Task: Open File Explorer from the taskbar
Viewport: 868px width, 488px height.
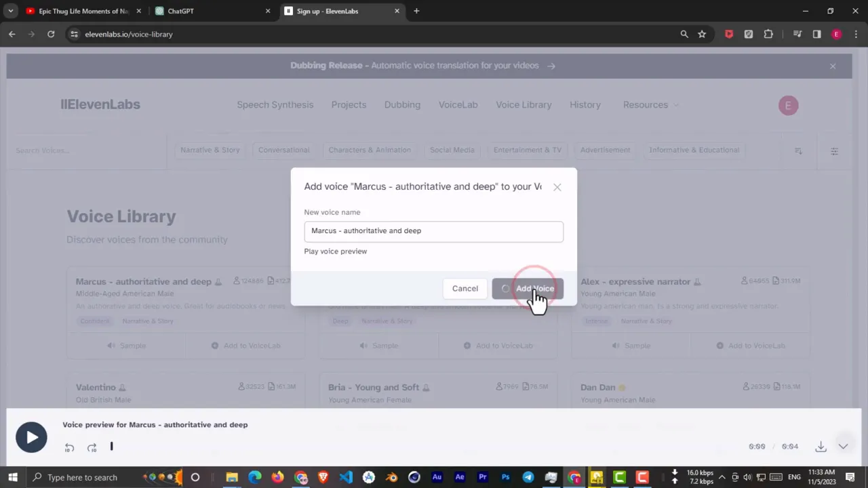Action: click(232, 478)
